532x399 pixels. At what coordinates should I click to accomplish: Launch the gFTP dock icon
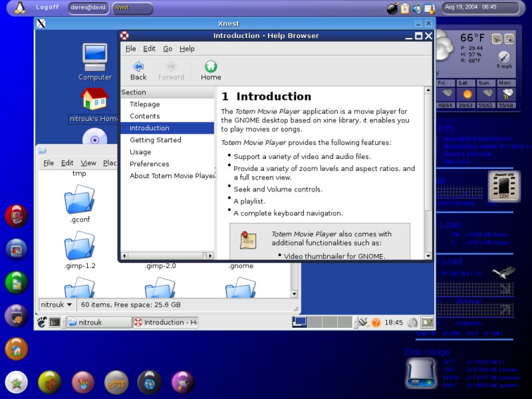116,383
